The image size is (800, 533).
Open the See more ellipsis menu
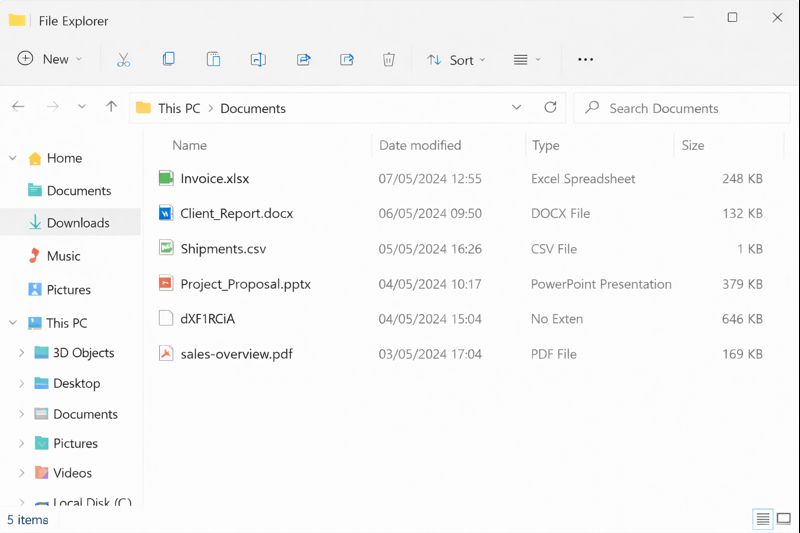(x=586, y=60)
